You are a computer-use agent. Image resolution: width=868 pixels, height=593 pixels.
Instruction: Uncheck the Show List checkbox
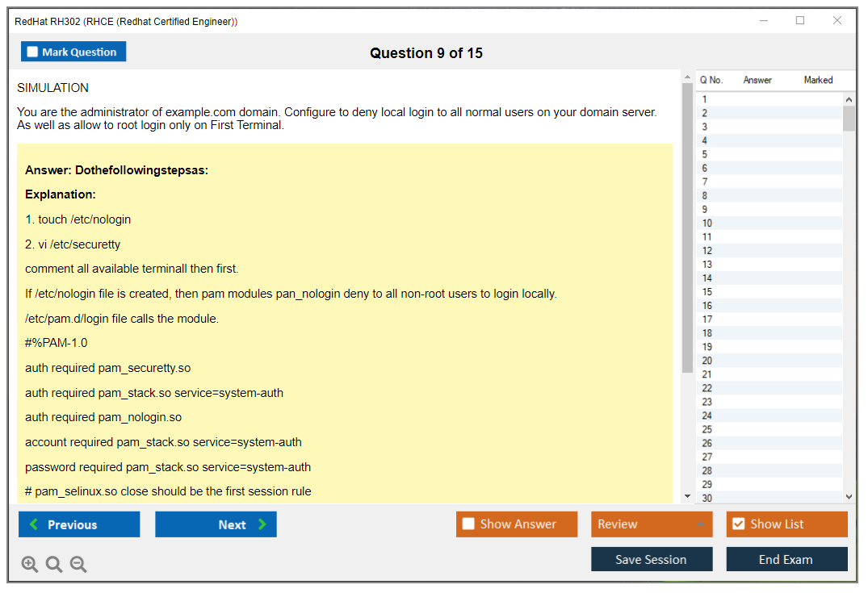(x=738, y=524)
